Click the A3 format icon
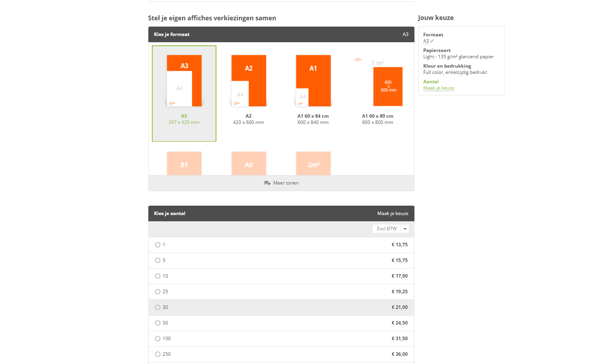The height and width of the screenshot is (364, 589). 184,81
